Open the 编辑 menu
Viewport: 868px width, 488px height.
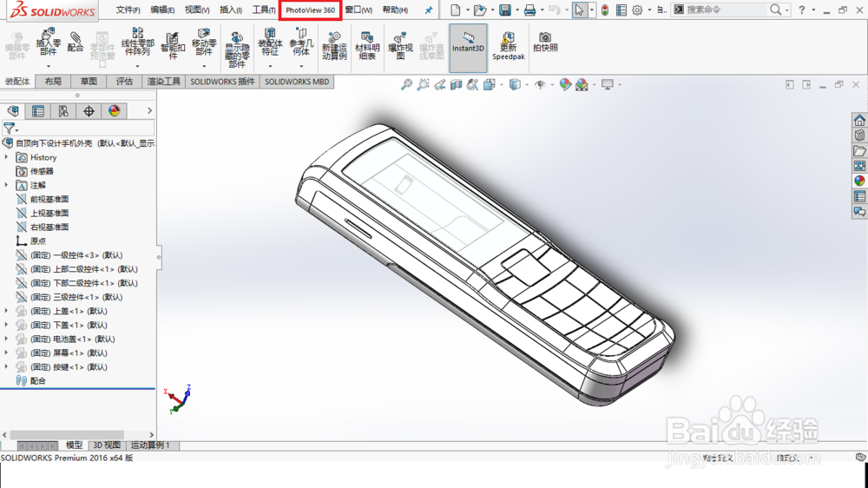pos(162,10)
